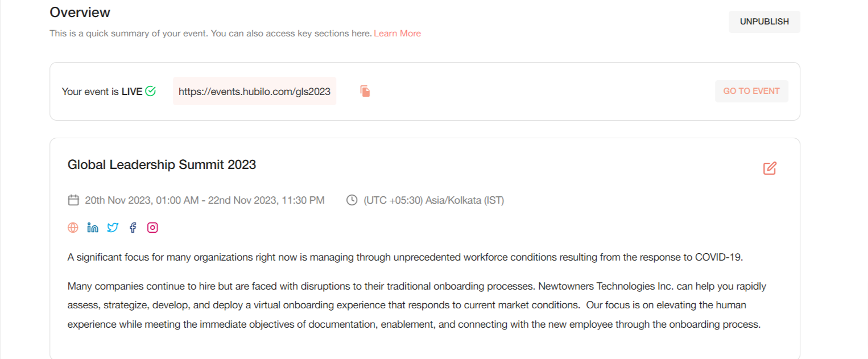Click the calendar icon beside event dates

click(x=73, y=200)
